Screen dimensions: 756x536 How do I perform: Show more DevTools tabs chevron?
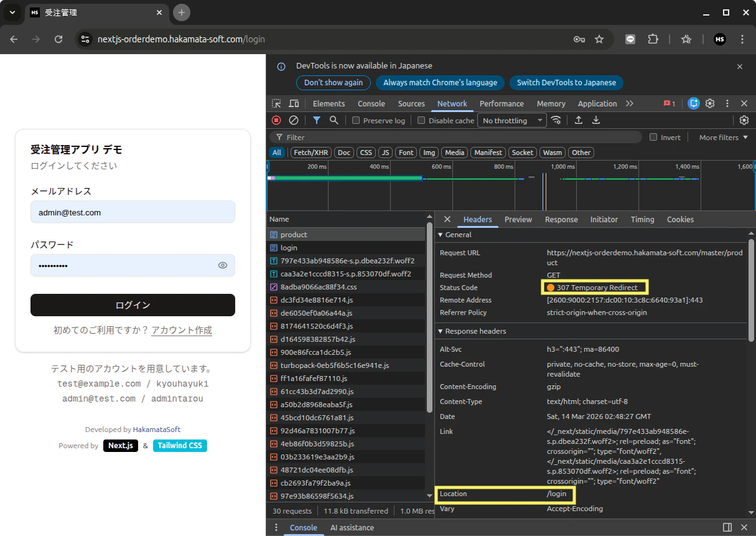(630, 103)
